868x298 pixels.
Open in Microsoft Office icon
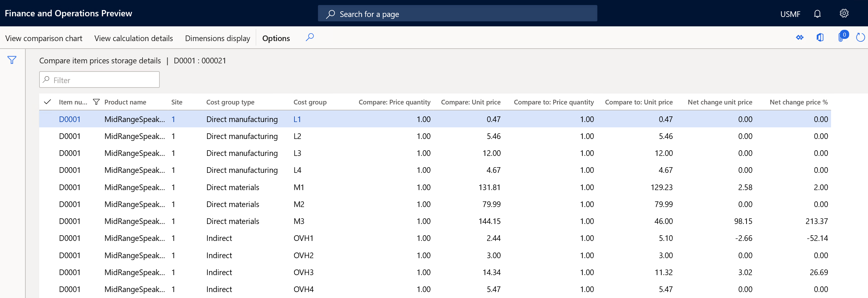pyautogui.click(x=820, y=37)
